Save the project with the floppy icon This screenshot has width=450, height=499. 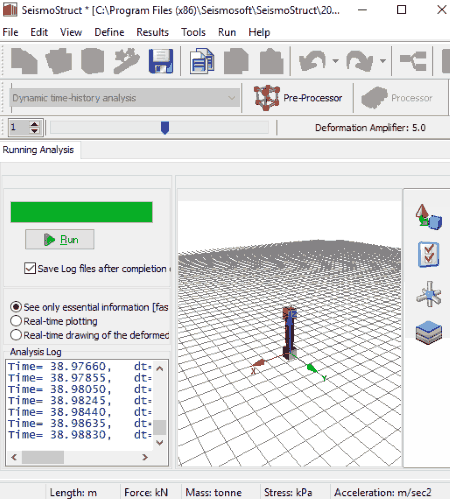click(x=161, y=61)
